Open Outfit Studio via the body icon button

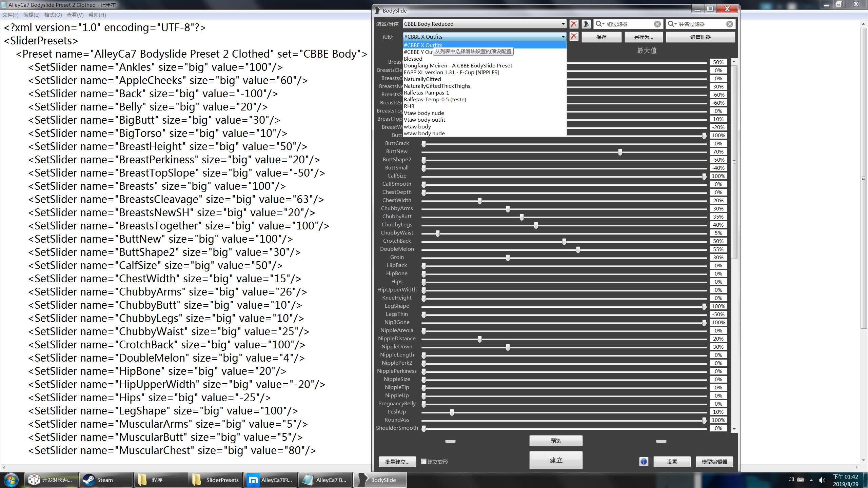(x=586, y=24)
